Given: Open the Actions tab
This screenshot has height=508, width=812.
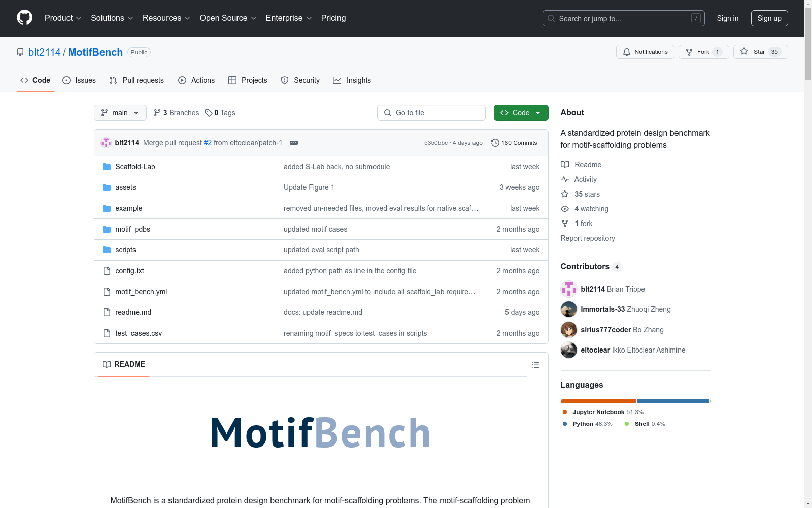Looking at the screenshot, I should point(196,80).
